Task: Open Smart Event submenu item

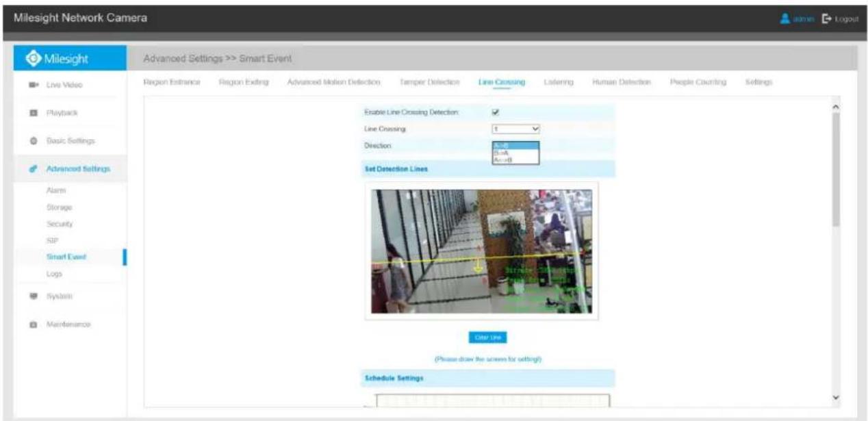Action: [67, 257]
